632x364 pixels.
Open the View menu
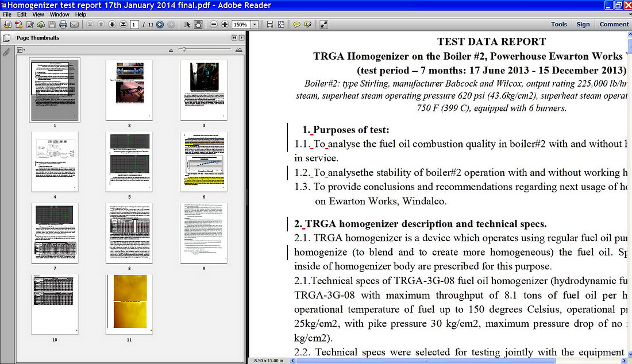coord(38,14)
